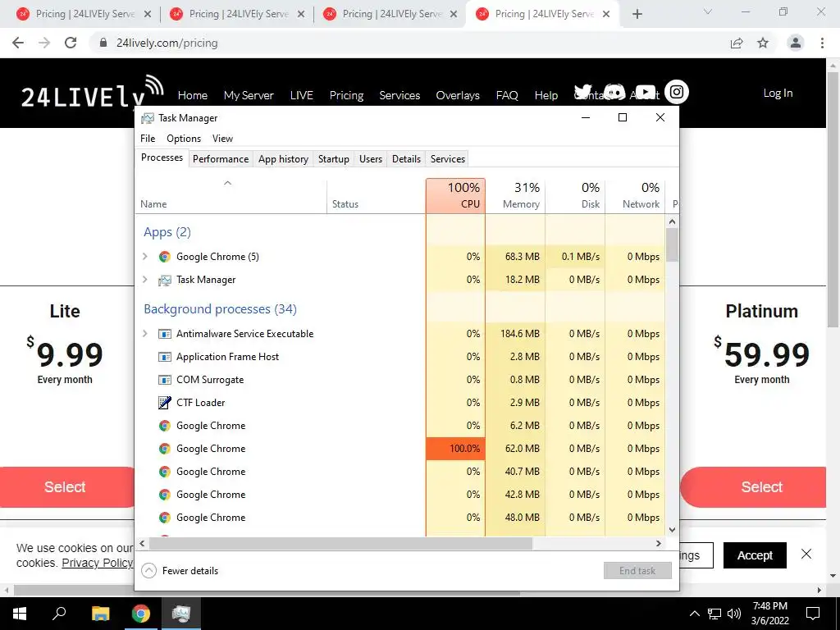Click Log In on the website
This screenshot has height=630, width=840.
pos(778,93)
